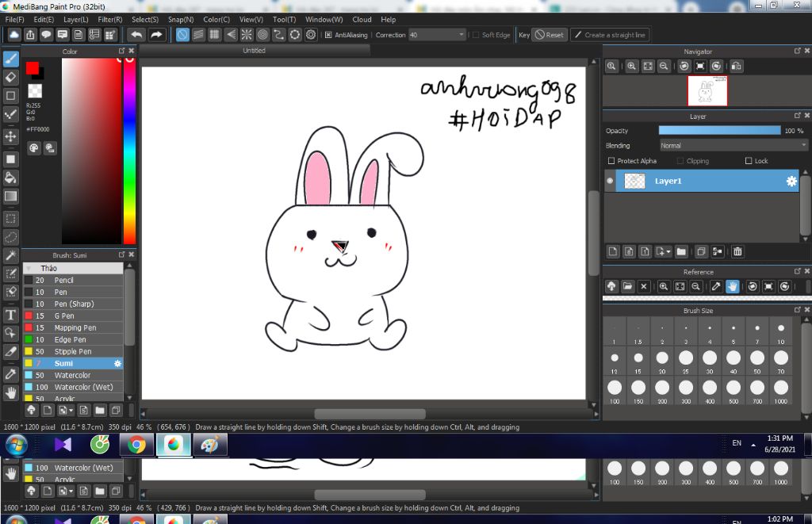This screenshot has height=524, width=812.
Task: Enable curve snap
Action: point(278,35)
